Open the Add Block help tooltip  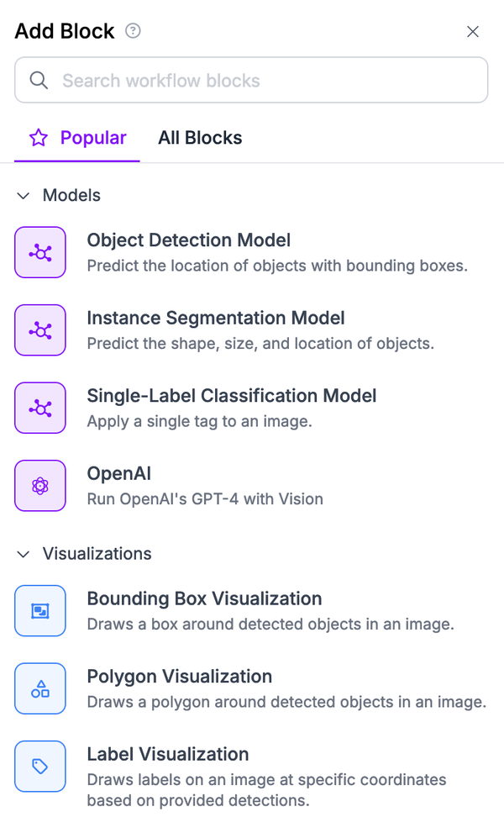[x=132, y=31]
